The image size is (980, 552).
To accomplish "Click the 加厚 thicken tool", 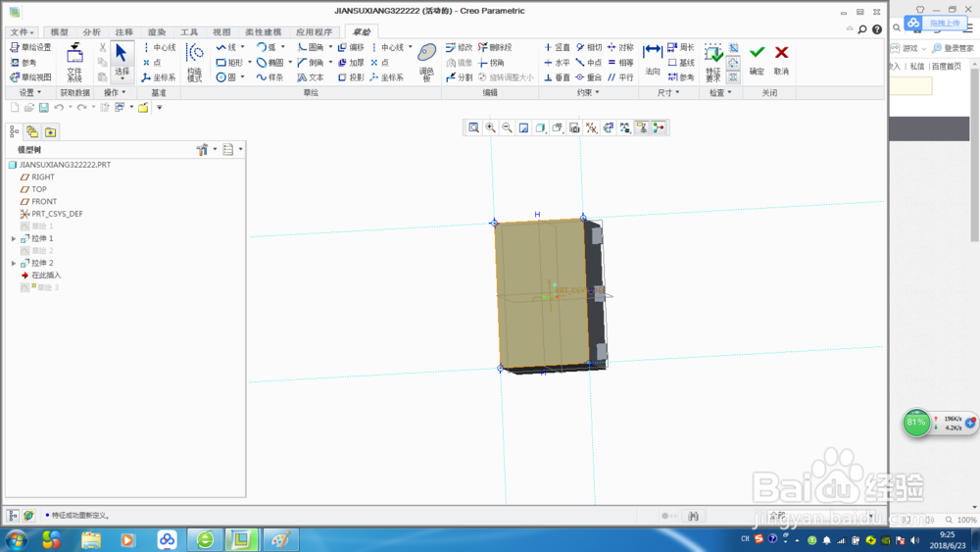I will coord(351,63).
